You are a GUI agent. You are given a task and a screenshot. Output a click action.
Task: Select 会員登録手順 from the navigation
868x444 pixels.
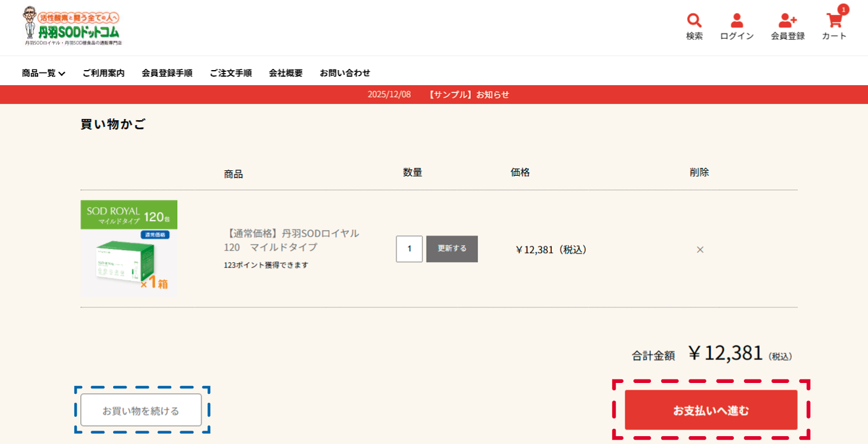coord(167,72)
